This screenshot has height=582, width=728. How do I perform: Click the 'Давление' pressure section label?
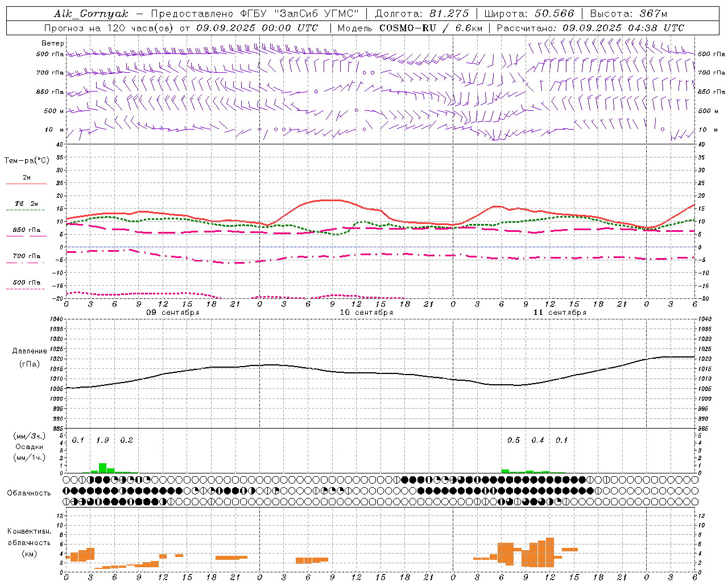tap(30, 351)
